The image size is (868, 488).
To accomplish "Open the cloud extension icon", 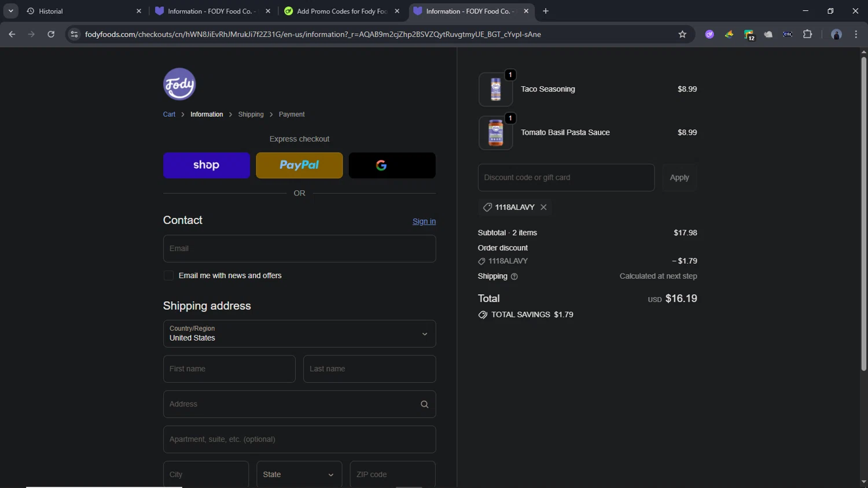I will (768, 34).
